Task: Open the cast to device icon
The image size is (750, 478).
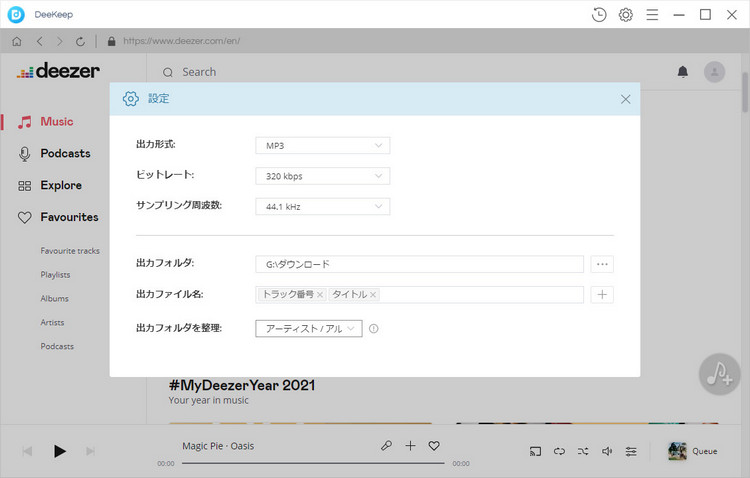Action: pos(535,451)
